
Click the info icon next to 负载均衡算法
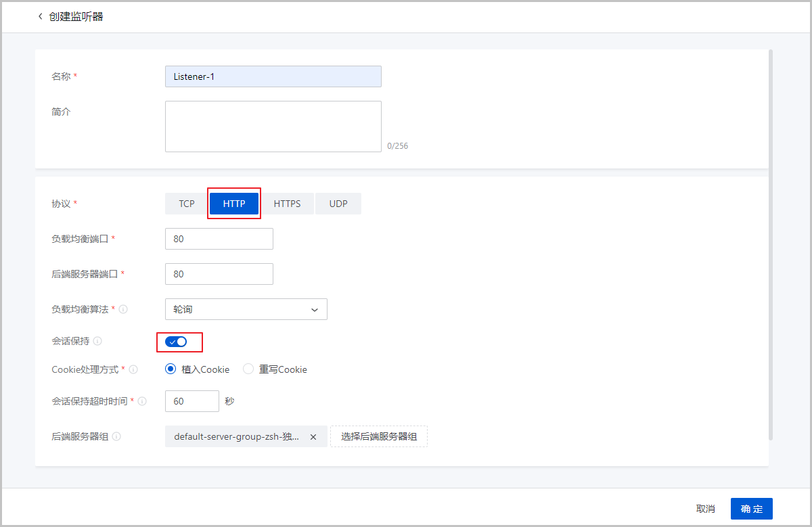[x=124, y=309]
